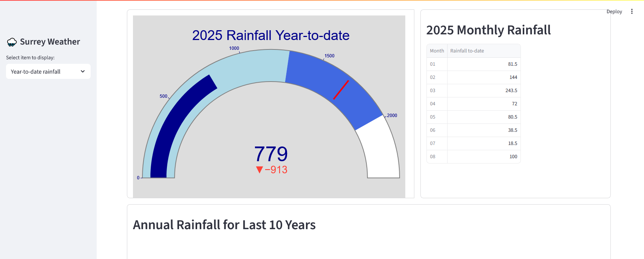
Task: Click the Month column header
Action: coord(437,51)
